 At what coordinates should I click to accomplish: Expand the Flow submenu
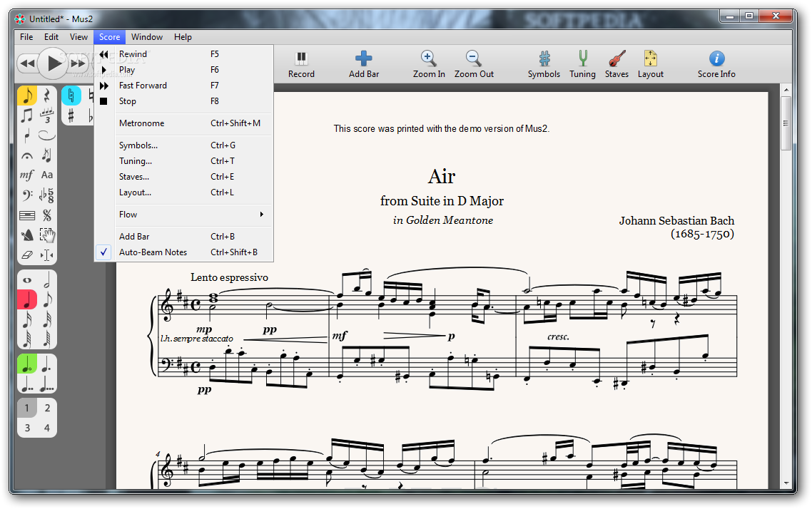(184, 214)
